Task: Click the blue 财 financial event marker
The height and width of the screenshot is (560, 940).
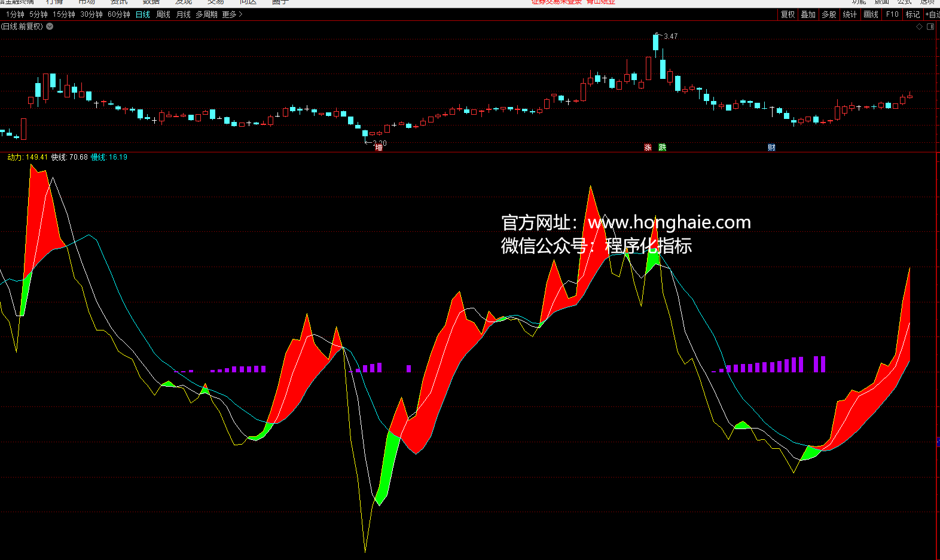Action: click(771, 148)
